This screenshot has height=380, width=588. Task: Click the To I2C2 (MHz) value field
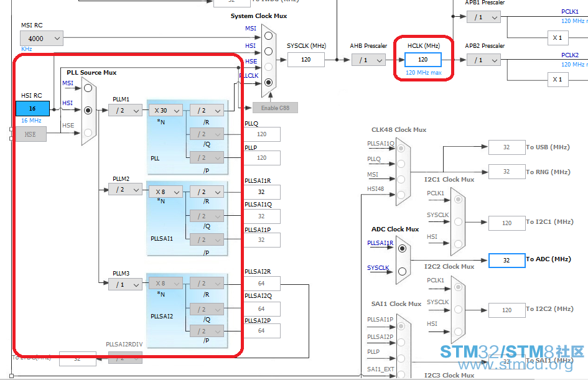[x=506, y=310]
